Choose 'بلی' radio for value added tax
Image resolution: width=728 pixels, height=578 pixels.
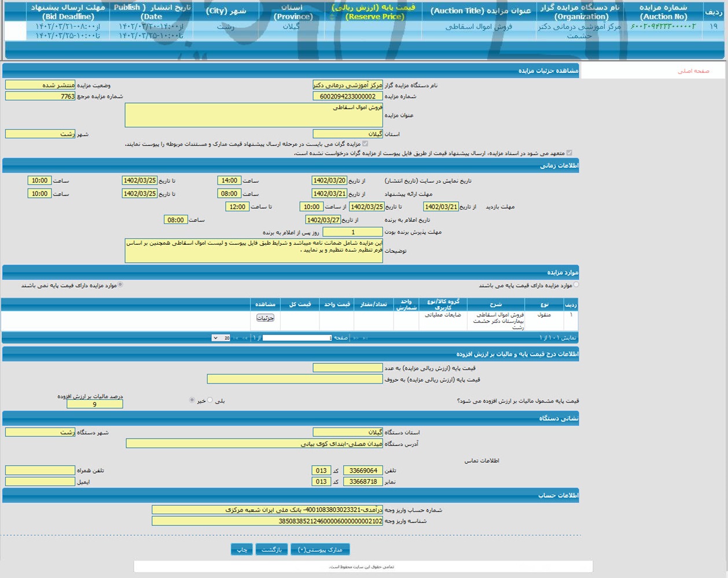[x=210, y=400]
